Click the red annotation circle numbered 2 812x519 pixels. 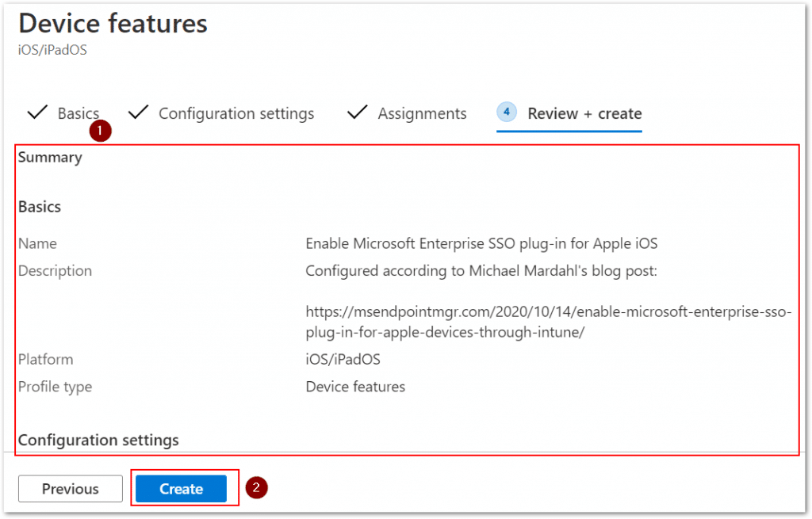coord(256,487)
